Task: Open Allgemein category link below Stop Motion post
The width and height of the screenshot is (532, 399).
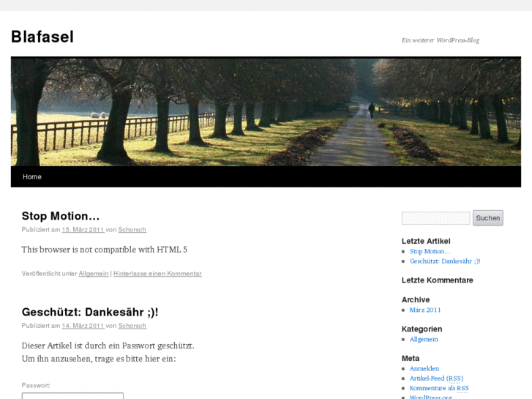Action: 94,273
